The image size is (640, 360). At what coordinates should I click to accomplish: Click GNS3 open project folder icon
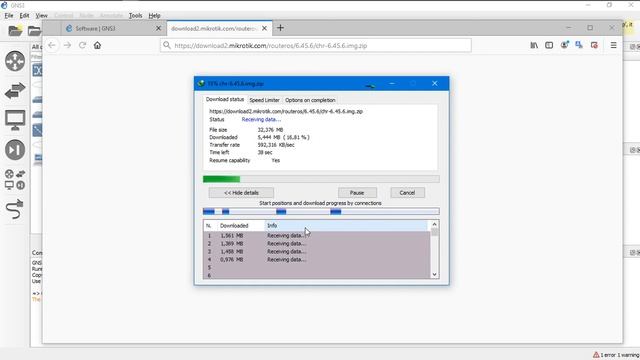point(34,31)
